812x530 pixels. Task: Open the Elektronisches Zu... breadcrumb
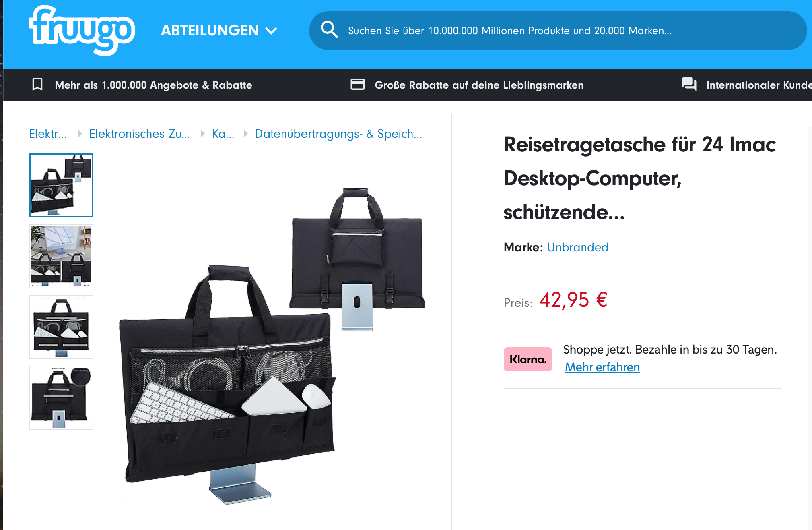pos(139,134)
